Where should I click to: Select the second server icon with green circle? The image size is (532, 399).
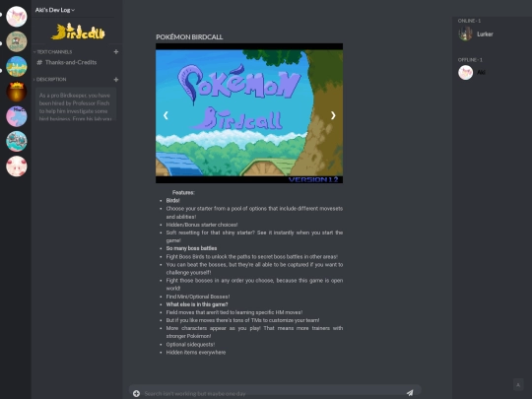coord(17,41)
